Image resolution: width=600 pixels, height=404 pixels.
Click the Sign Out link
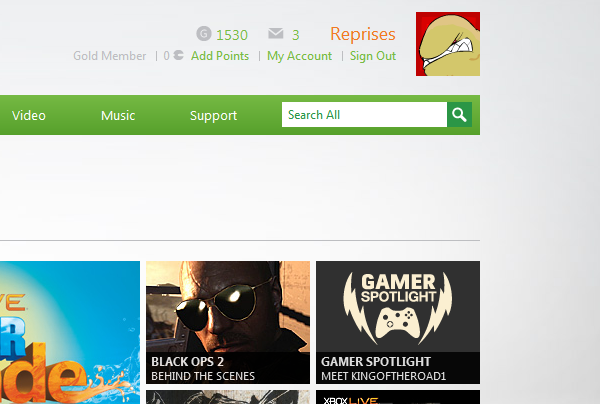373,56
